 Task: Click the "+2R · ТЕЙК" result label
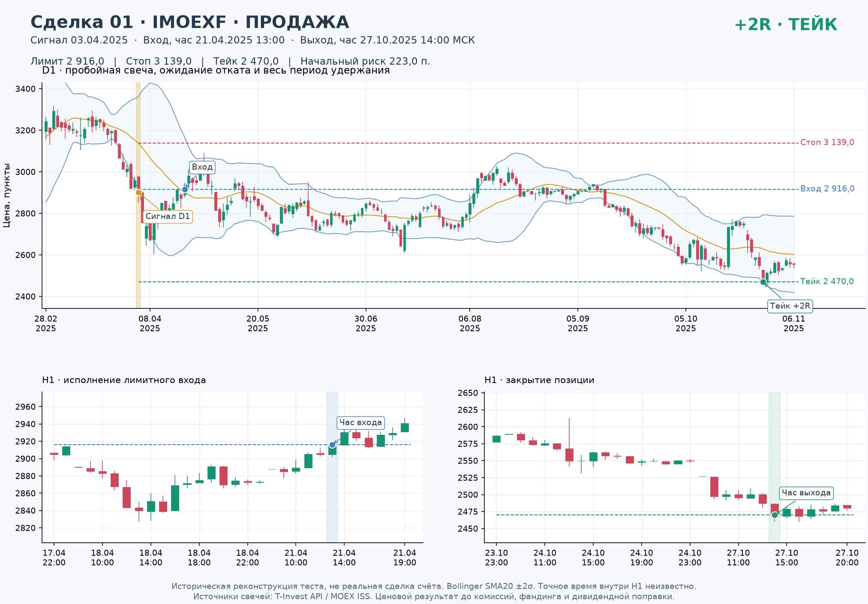coord(785,25)
